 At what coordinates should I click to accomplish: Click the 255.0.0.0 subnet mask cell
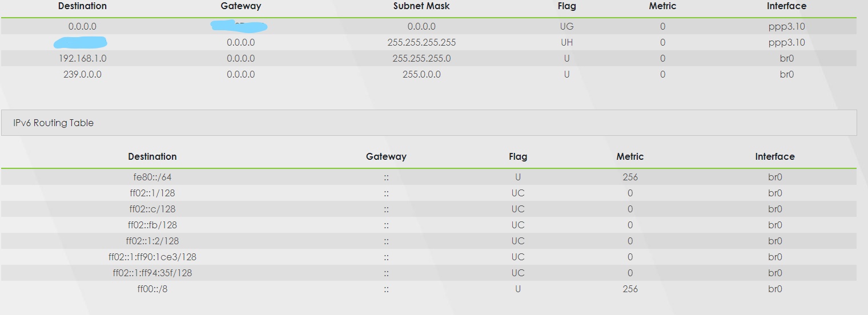point(421,74)
